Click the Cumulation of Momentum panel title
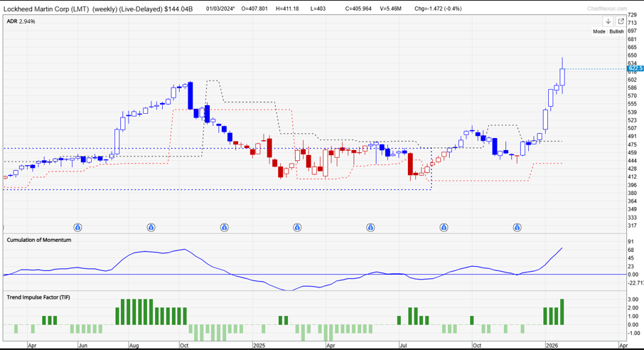This screenshot has height=350, width=644. click(x=39, y=240)
